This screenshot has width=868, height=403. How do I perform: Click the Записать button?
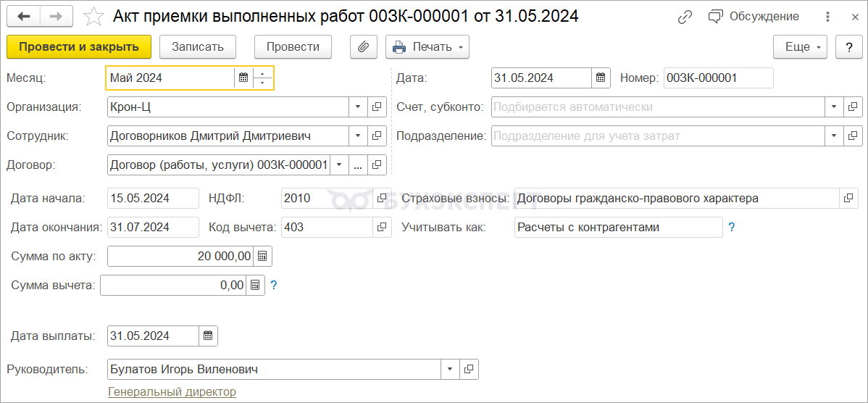tap(198, 47)
